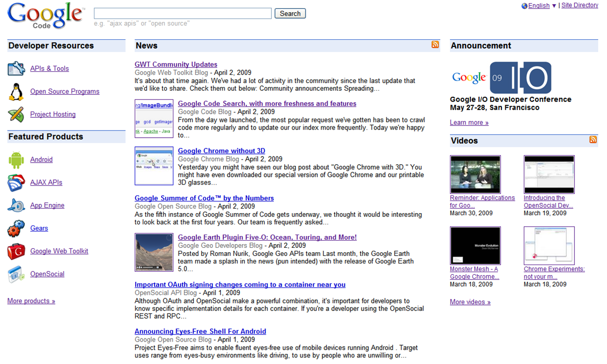Click the More videos link

(470, 302)
